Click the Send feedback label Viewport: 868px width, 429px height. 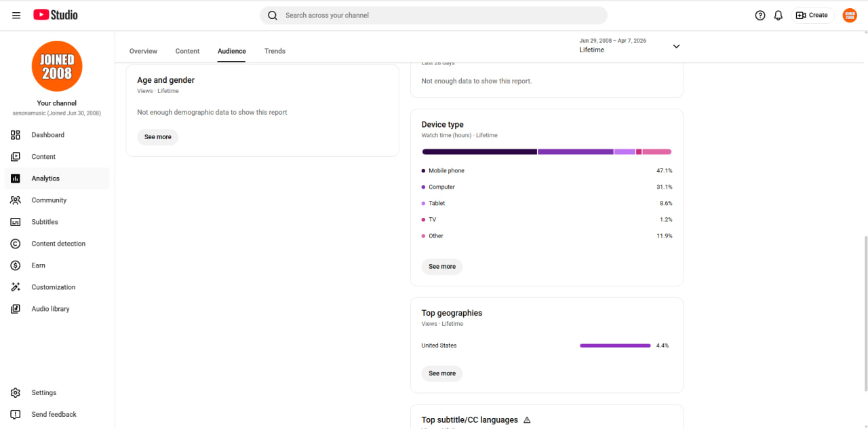(x=54, y=415)
